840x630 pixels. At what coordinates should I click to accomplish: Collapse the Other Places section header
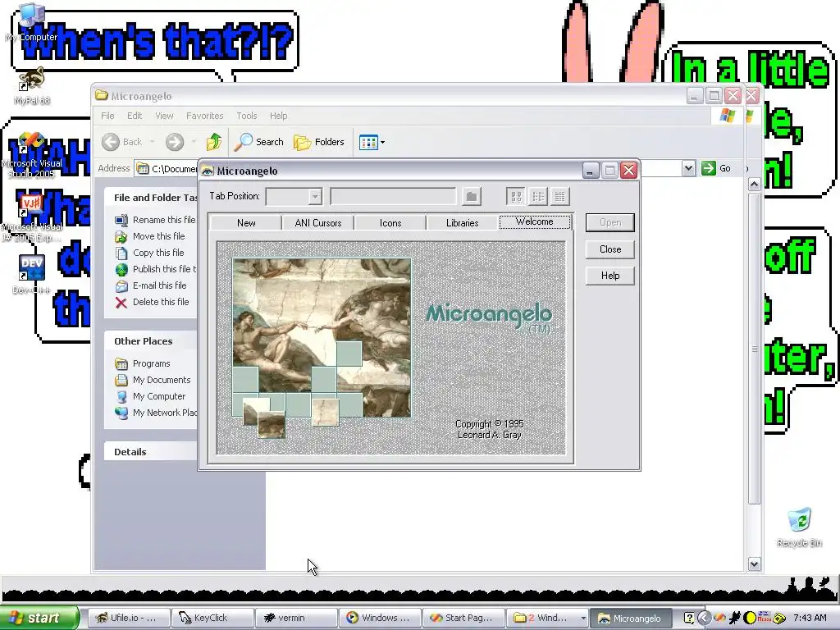pos(151,341)
